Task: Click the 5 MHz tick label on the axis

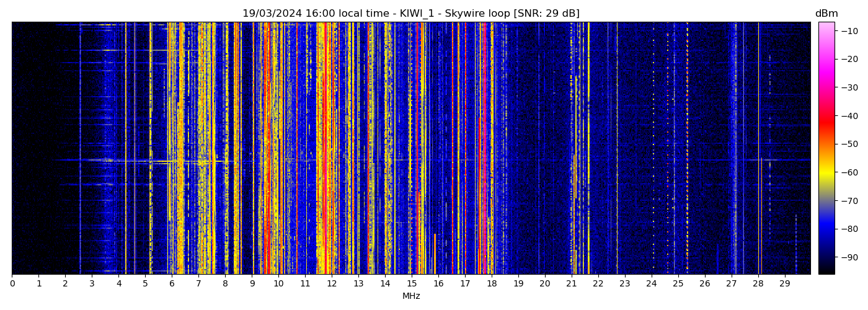Action: click(145, 284)
